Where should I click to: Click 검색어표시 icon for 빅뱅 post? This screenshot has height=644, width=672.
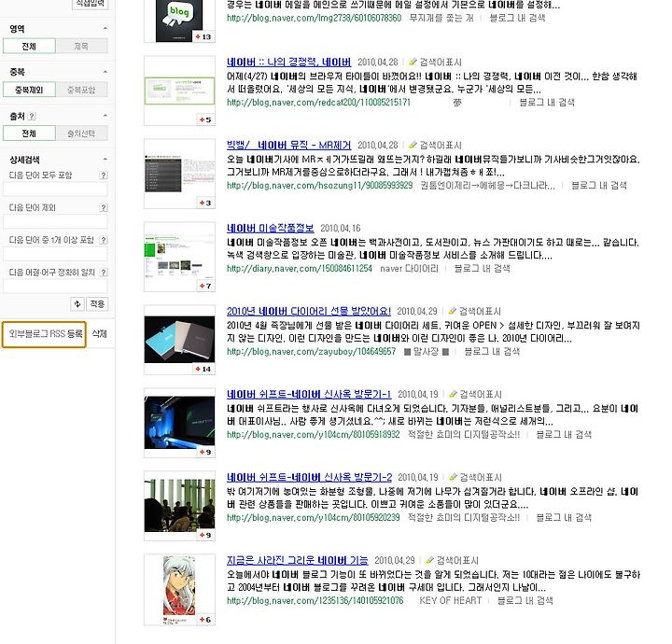(x=436, y=146)
